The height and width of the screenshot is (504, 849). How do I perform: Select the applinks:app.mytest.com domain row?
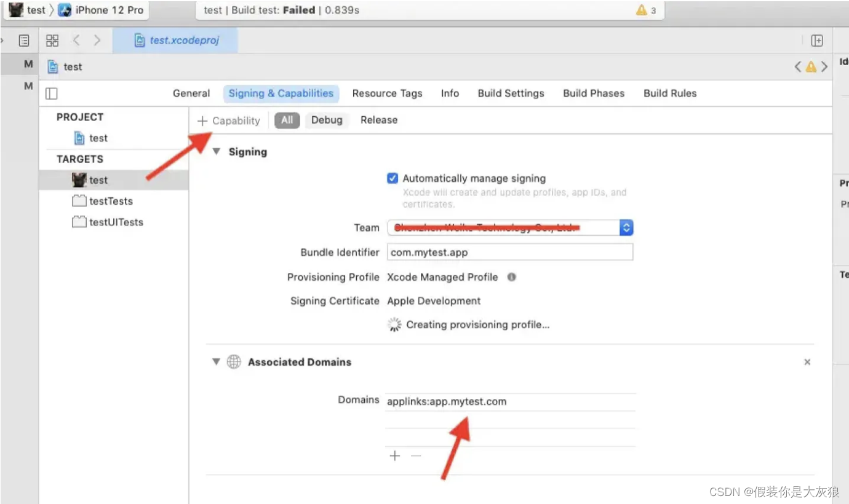pyautogui.click(x=511, y=402)
